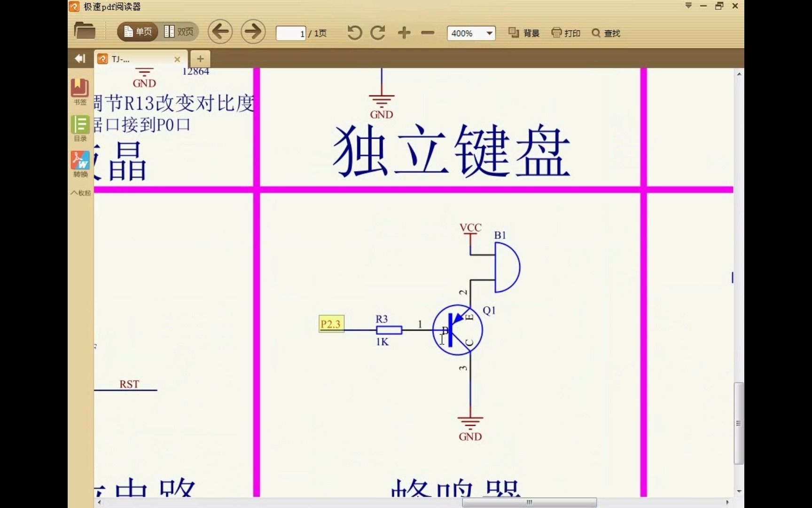812x508 pixels.
Task: Collapse the sidebar with the arrow icon
Action: click(80, 58)
